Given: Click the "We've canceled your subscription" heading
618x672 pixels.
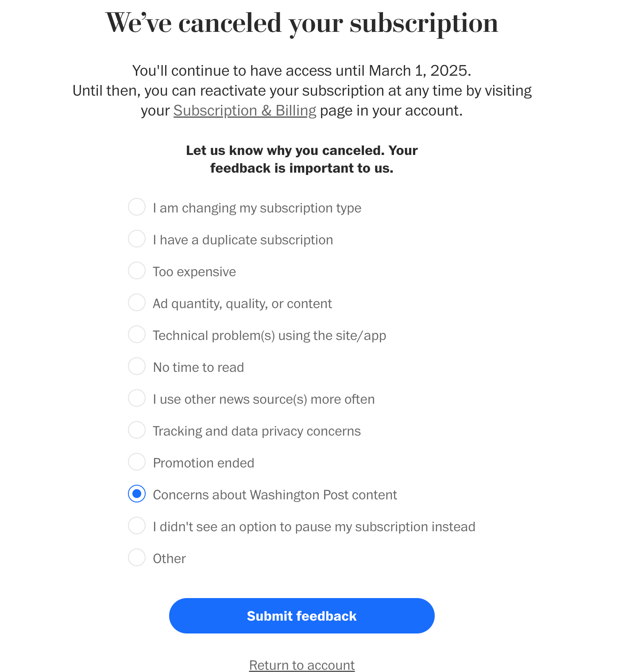Looking at the screenshot, I should pos(302,23).
